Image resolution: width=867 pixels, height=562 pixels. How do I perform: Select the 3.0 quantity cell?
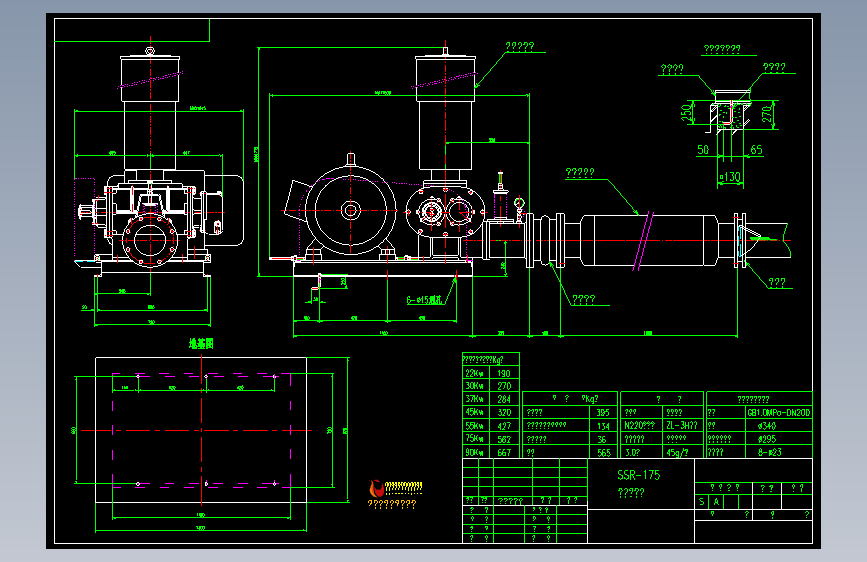632,452
